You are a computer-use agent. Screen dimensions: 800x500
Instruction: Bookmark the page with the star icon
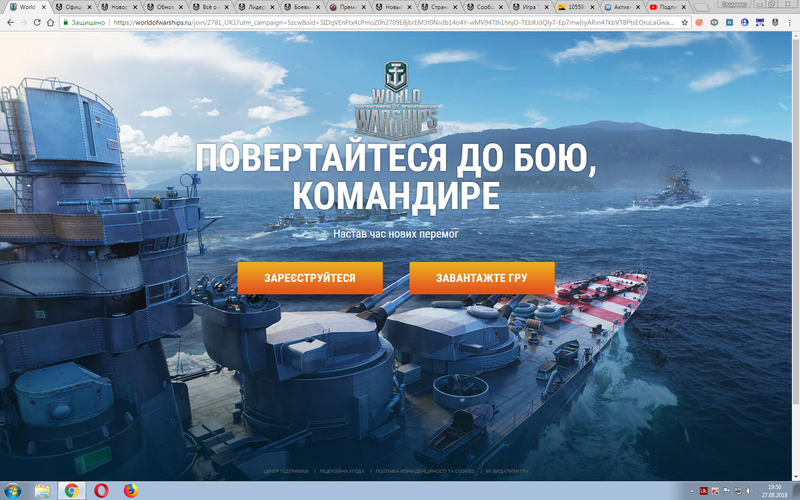point(685,22)
